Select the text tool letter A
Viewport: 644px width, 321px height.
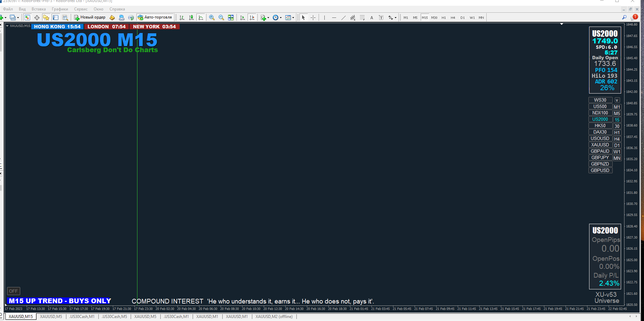coord(372,17)
